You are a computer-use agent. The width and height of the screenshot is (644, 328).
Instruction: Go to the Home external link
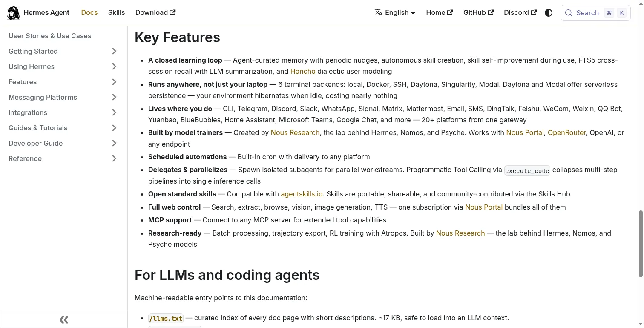[440, 13]
